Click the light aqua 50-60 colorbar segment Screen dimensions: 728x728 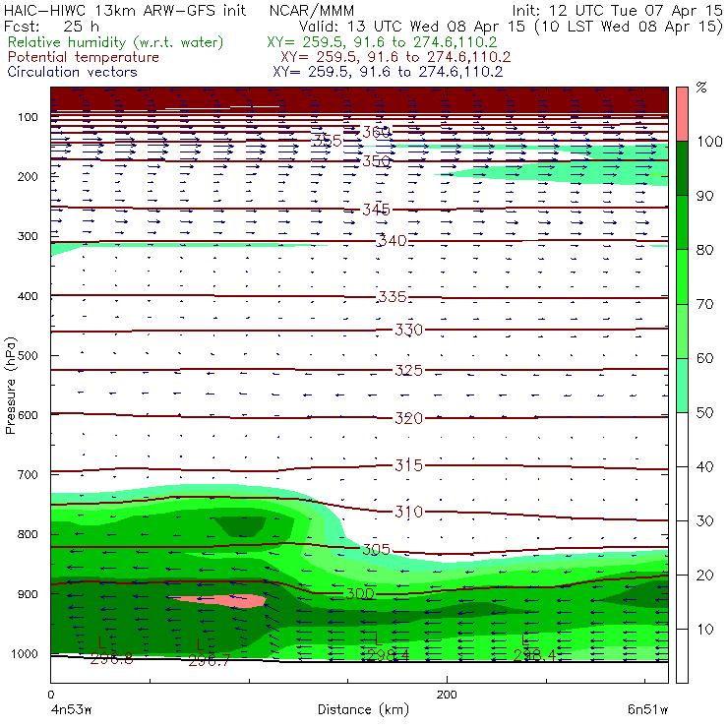682,386
